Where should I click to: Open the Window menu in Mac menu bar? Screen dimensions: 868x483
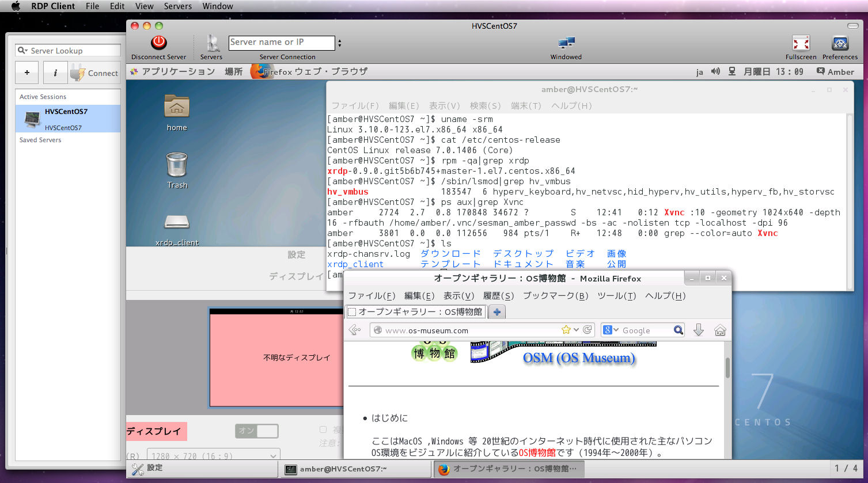[218, 6]
